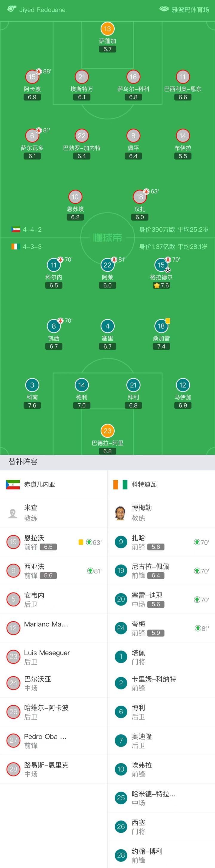Tap 科南's 7.6 rating badge
This screenshot has height=868, width=215.
(x=32, y=405)
